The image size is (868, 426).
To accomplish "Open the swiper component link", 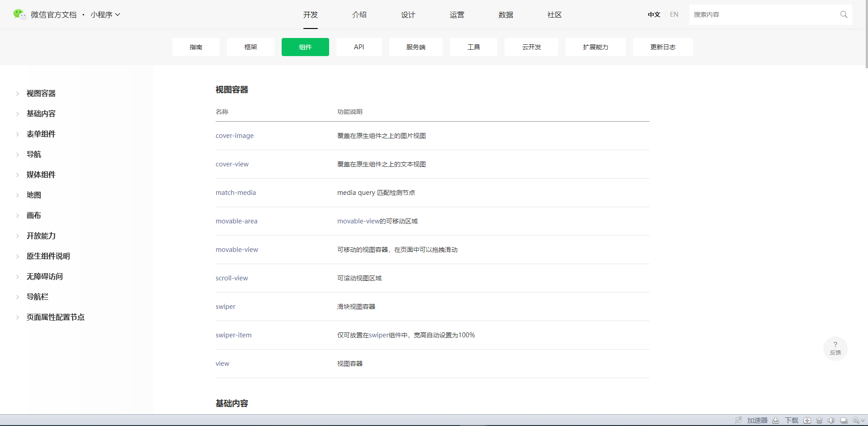I will pyautogui.click(x=225, y=307).
